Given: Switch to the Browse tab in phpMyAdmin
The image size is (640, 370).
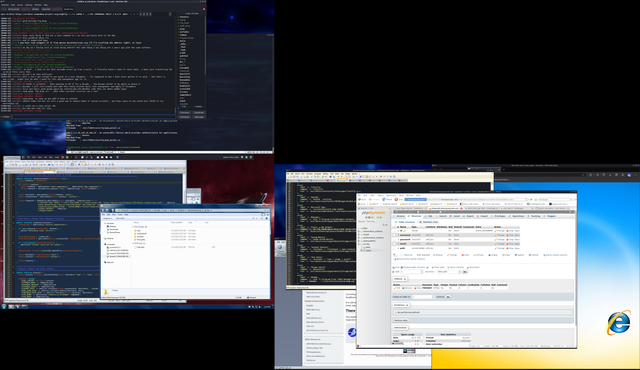Looking at the screenshot, I should (x=399, y=216).
